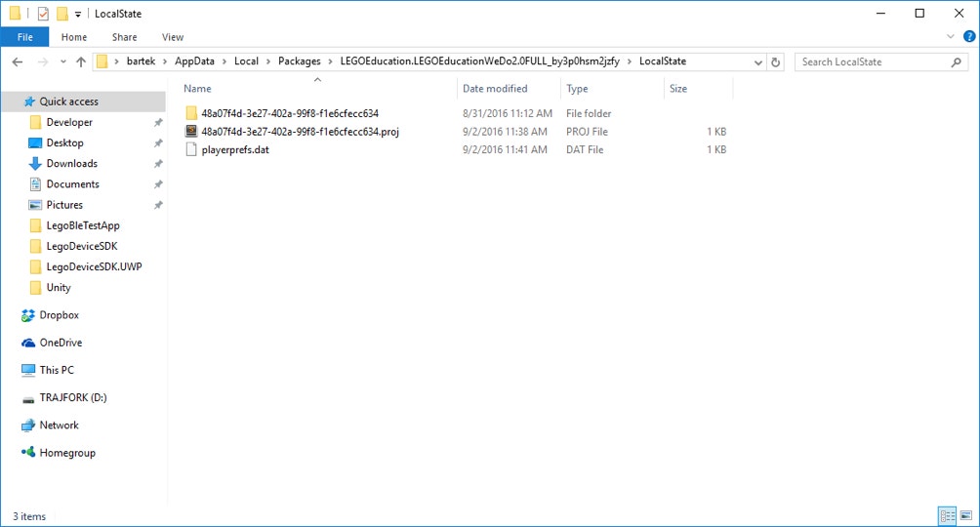The width and height of the screenshot is (980, 527).
Task: Open the address bar history dropdown
Action: click(x=760, y=61)
